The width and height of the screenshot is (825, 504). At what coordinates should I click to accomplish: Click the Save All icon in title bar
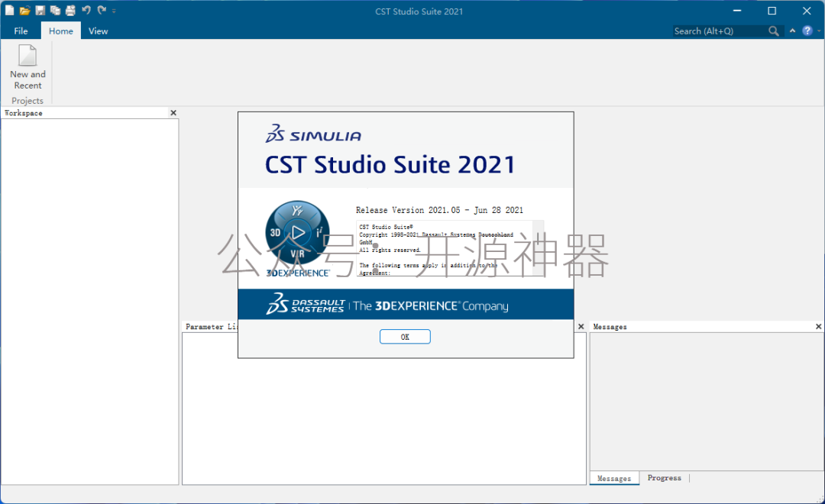55,11
